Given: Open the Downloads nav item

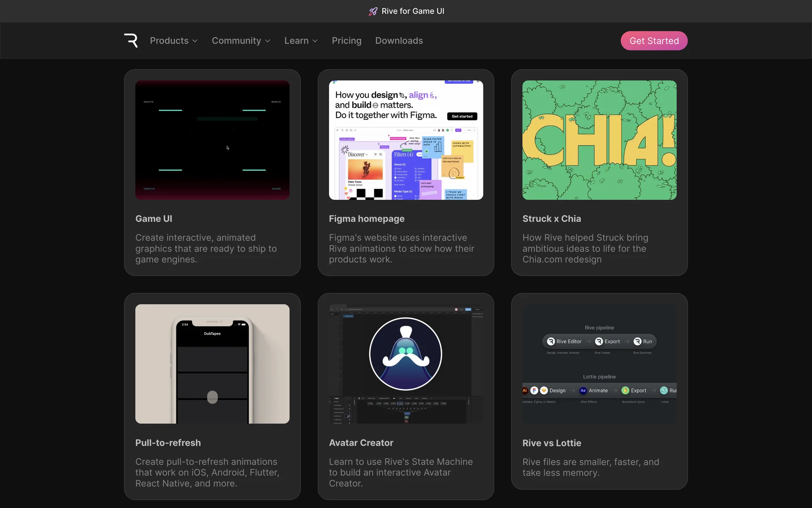Looking at the screenshot, I should [399, 41].
